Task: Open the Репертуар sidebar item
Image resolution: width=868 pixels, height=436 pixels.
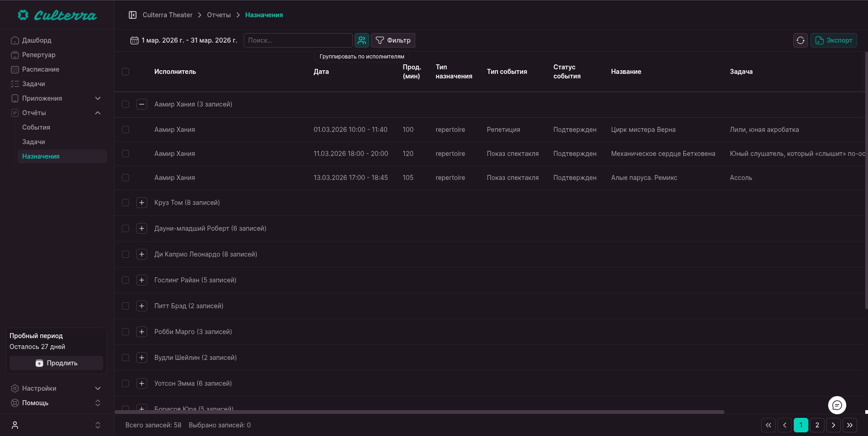Action: tap(38, 55)
